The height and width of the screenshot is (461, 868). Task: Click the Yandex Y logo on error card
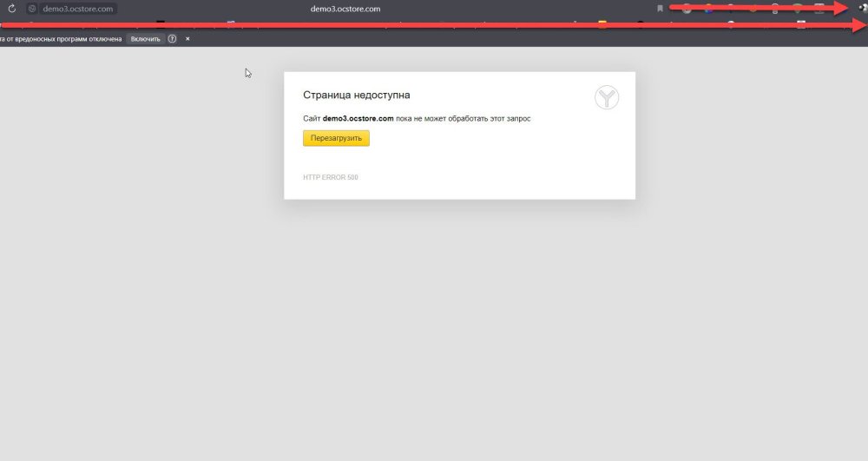(x=607, y=97)
